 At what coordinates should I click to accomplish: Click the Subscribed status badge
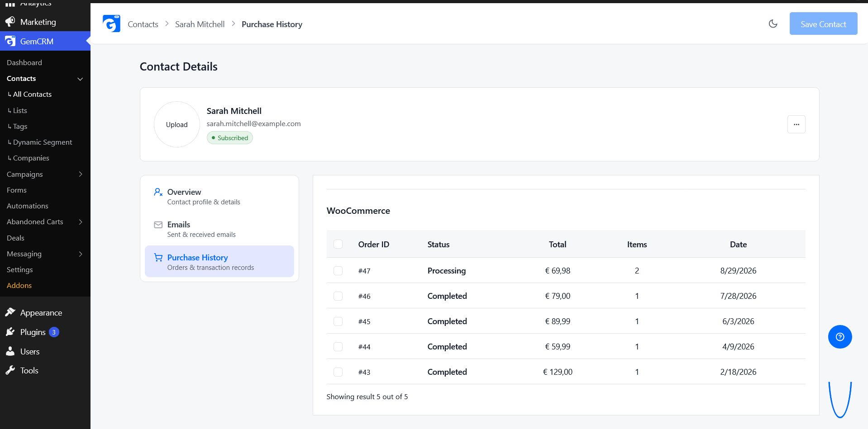(x=230, y=138)
